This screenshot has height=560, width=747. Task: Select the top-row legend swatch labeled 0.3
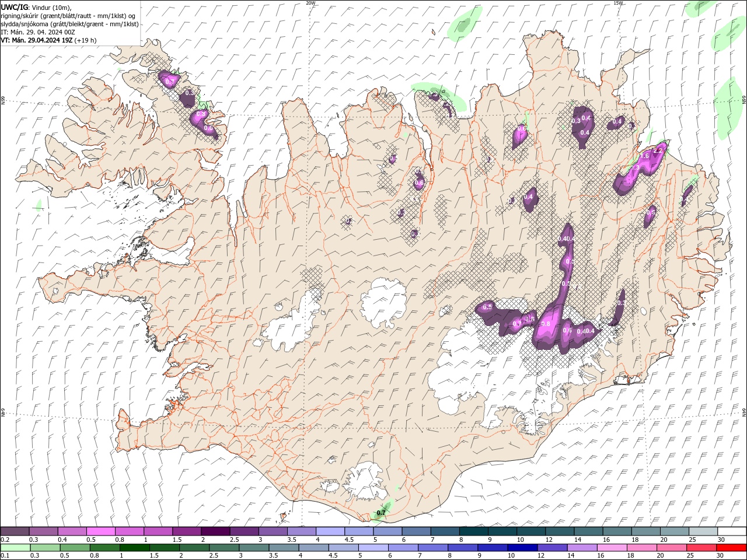[x=43, y=531]
